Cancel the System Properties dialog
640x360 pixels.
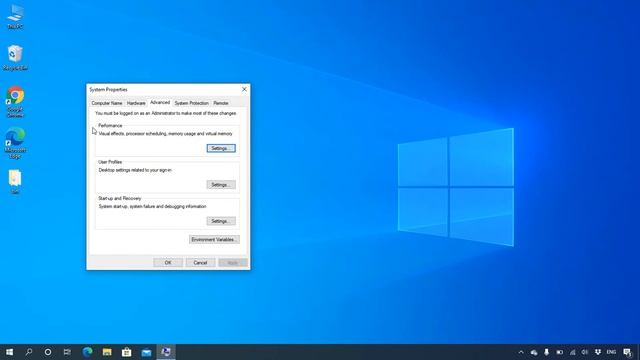click(200, 262)
